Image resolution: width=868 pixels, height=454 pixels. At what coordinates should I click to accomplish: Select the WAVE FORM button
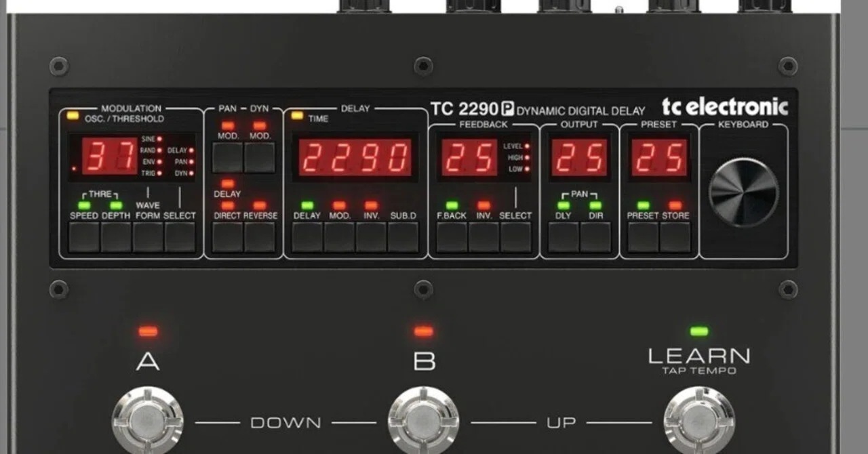[x=148, y=236]
